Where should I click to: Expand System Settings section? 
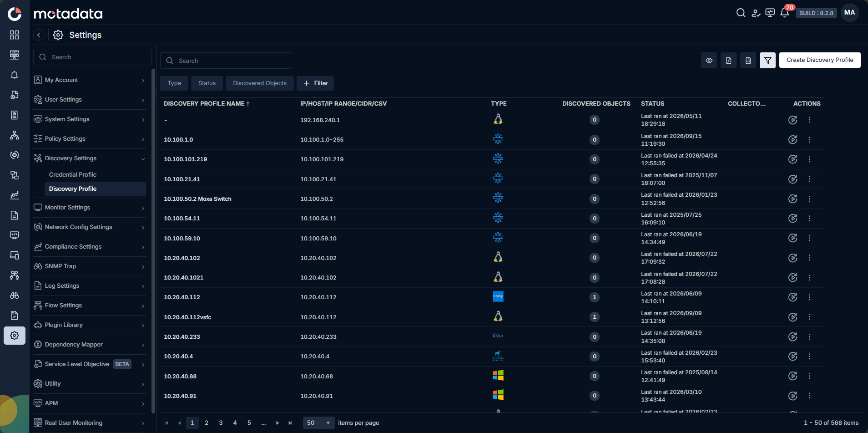(x=90, y=119)
